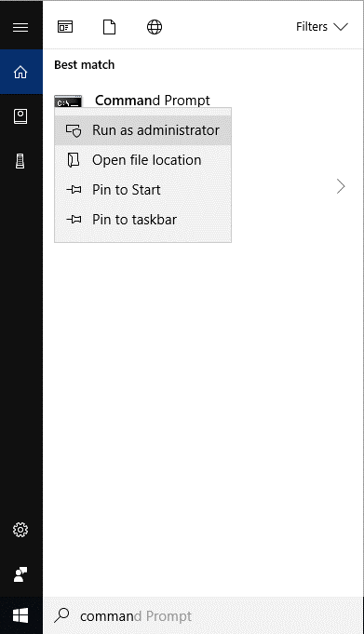This screenshot has width=364, height=634.
Task: Select Pin to Start
Action: pos(142,190)
